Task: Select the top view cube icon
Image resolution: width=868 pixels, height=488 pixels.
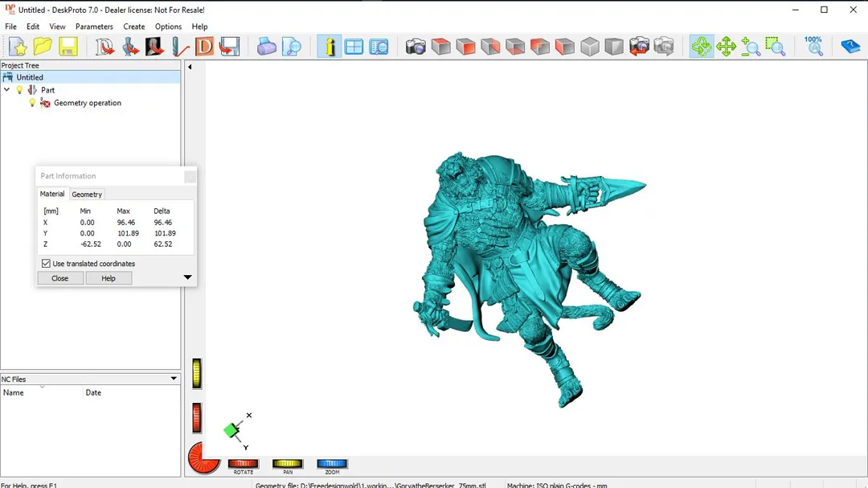Action: [x=440, y=47]
